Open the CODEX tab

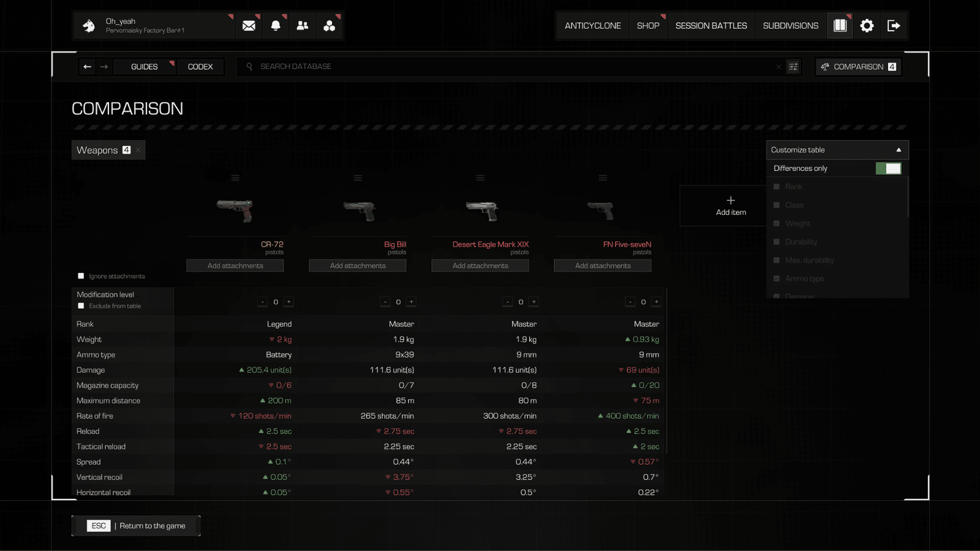coord(200,67)
